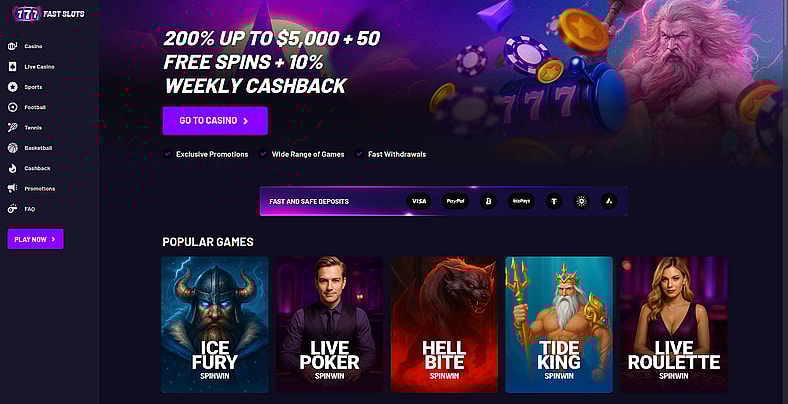Click the Cashback flame icon
The width and height of the screenshot is (788, 404).
click(13, 168)
